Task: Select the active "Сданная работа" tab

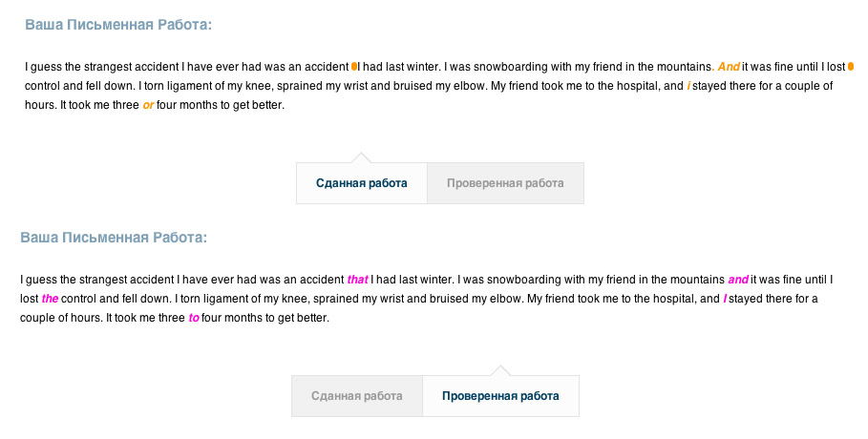Action: 361,183
